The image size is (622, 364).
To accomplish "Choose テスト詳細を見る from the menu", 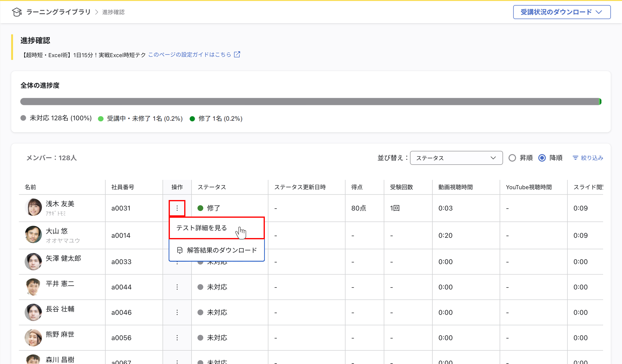I will 201,228.
